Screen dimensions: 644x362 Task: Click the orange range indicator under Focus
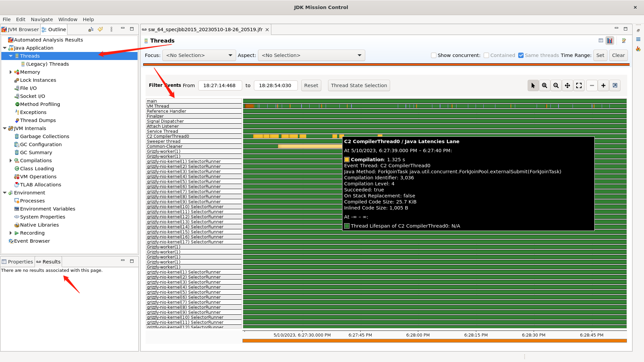pyautogui.click(x=386, y=64)
